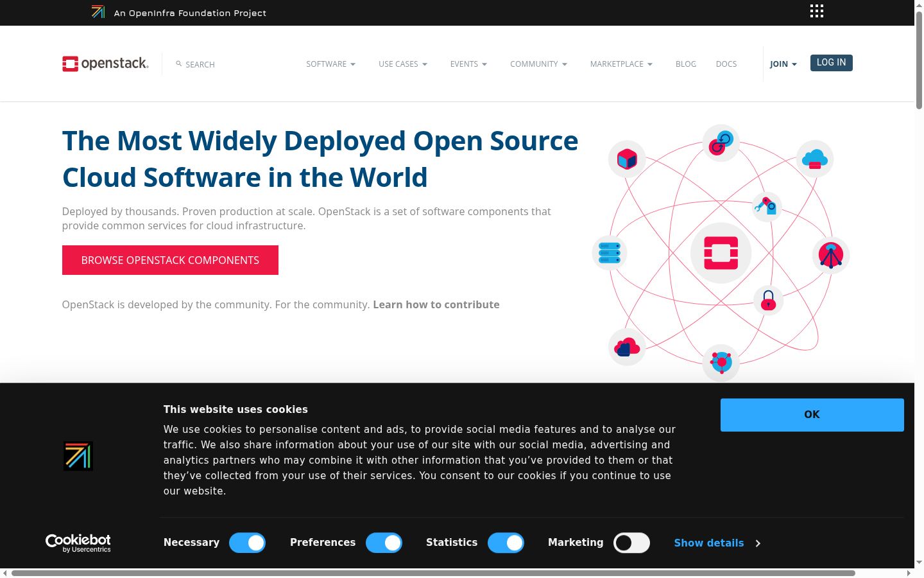Image resolution: width=924 pixels, height=578 pixels.
Task: Open the Community dropdown
Action: (x=538, y=64)
